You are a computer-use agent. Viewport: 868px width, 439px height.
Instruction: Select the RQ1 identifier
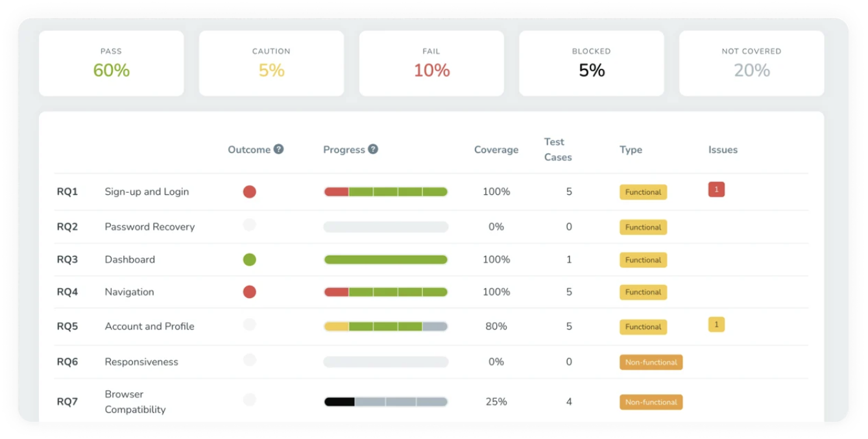coord(67,192)
